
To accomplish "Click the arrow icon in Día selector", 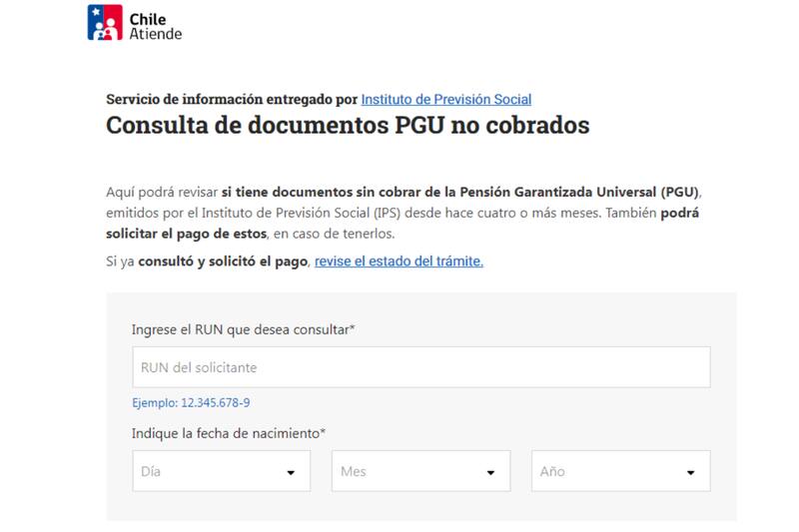I will pyautogui.click(x=291, y=472).
